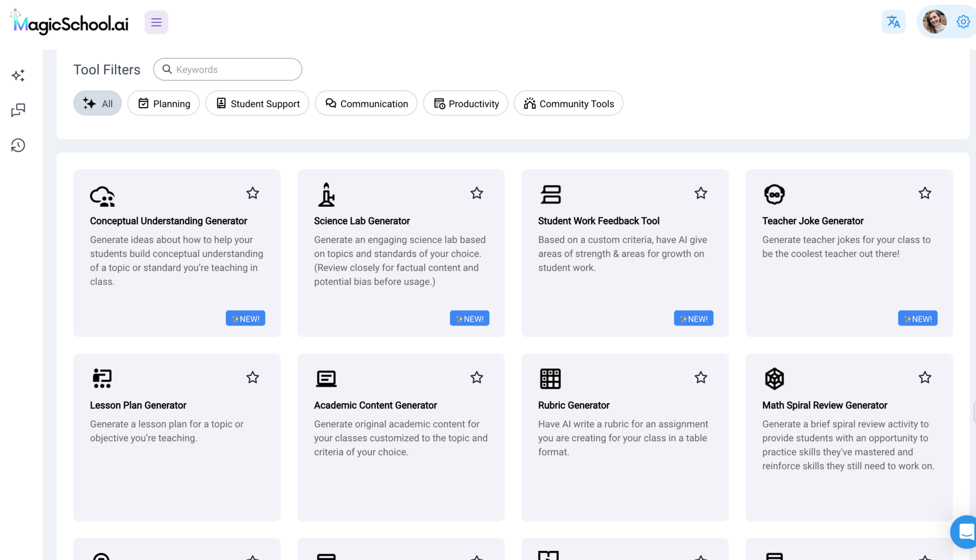Open output history clock icon in the sidebar

click(x=18, y=145)
